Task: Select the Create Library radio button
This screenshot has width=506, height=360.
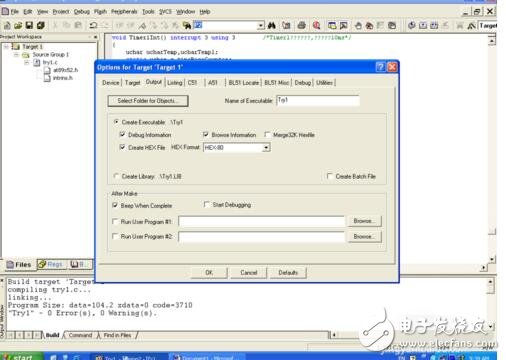Action: tap(116, 176)
